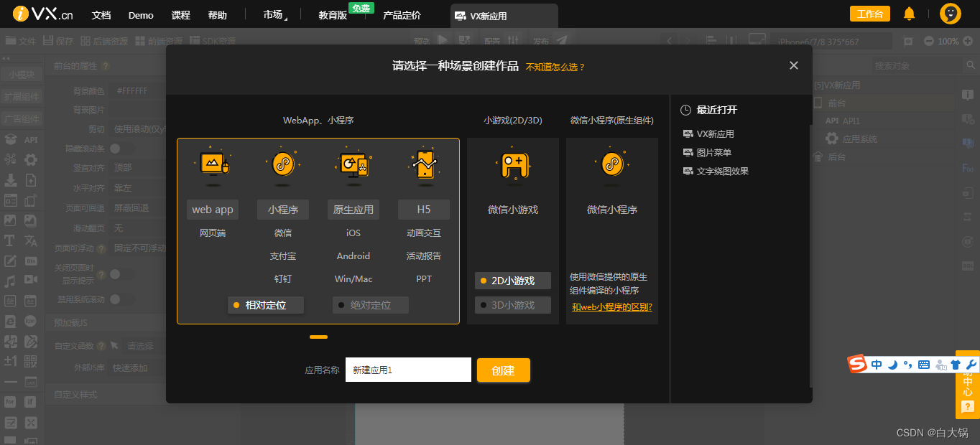Open the 帮助 menu item
980x445 pixels.
coord(217,15)
